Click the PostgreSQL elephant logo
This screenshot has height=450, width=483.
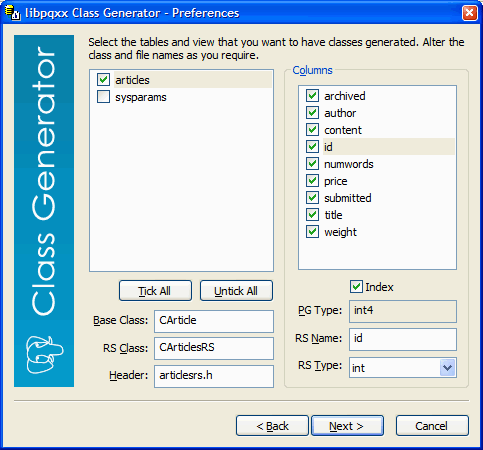click(x=44, y=355)
